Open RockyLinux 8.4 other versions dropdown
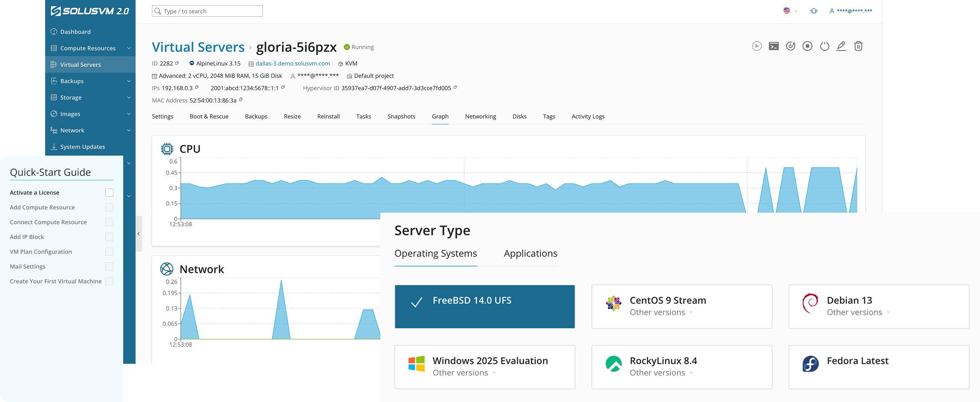The width and height of the screenshot is (980, 402). coord(661,373)
